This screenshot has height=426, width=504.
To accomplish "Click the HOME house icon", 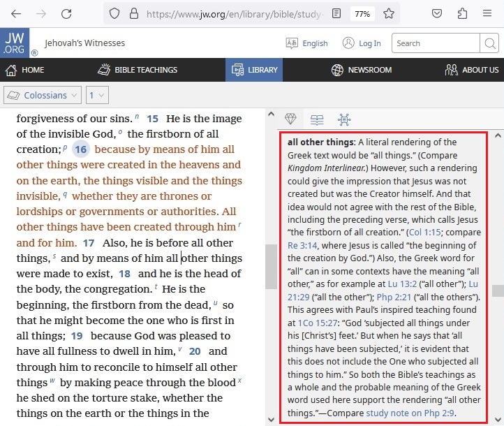I will (11, 70).
